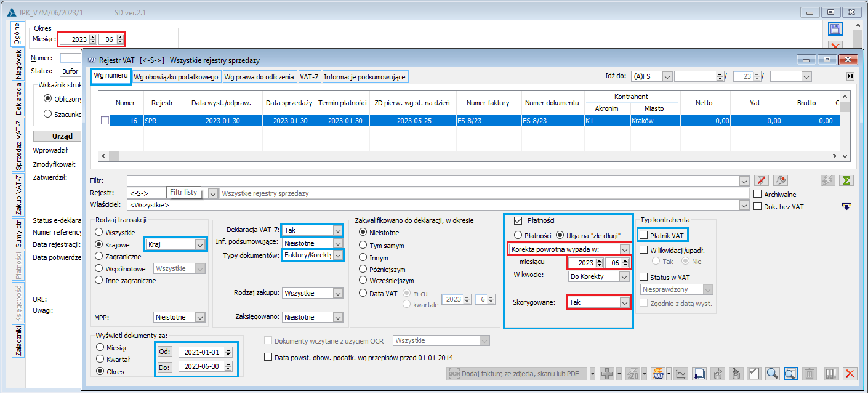Click the blue collapse filter panel arrow
Screen dimensions: 868x394
[x=847, y=207]
